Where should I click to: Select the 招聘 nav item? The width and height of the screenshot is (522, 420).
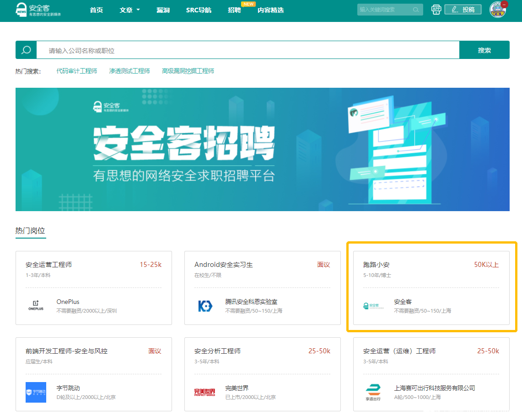[x=234, y=10]
